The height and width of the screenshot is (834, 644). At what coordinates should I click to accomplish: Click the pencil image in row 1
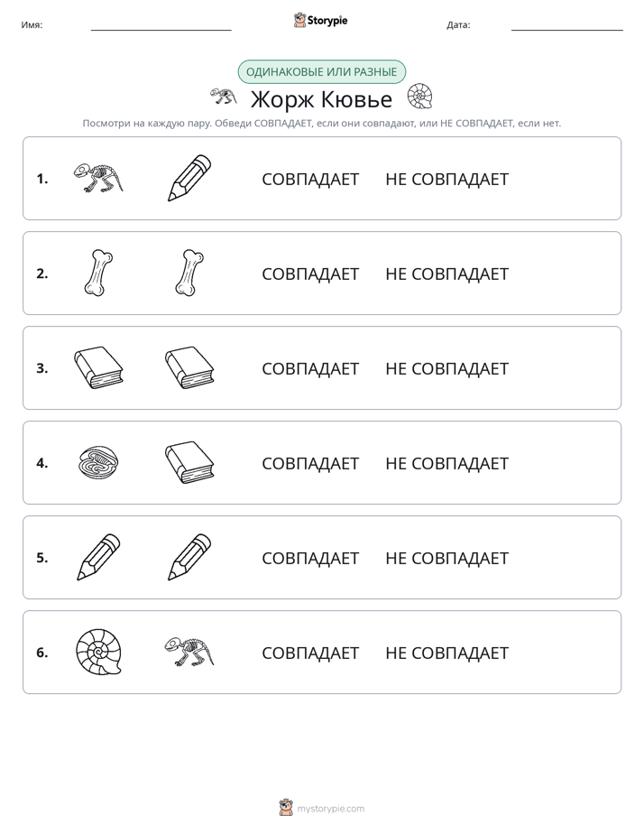(189, 178)
